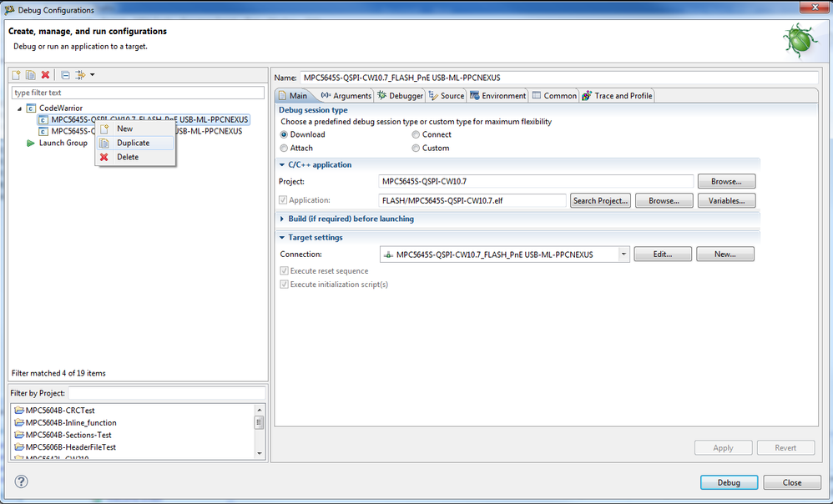Image resolution: width=833 pixels, height=504 pixels.
Task: Select the CodeWarrior tree category
Action: (61, 108)
